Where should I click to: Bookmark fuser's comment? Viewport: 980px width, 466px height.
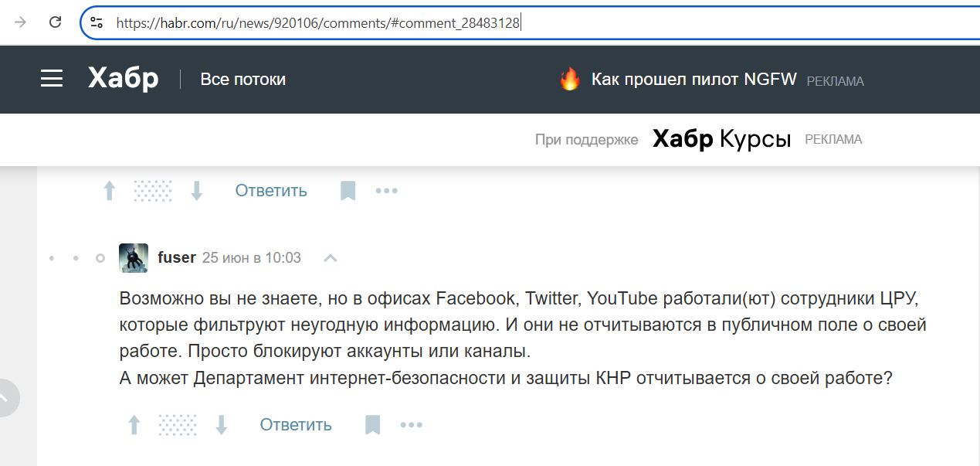372,425
